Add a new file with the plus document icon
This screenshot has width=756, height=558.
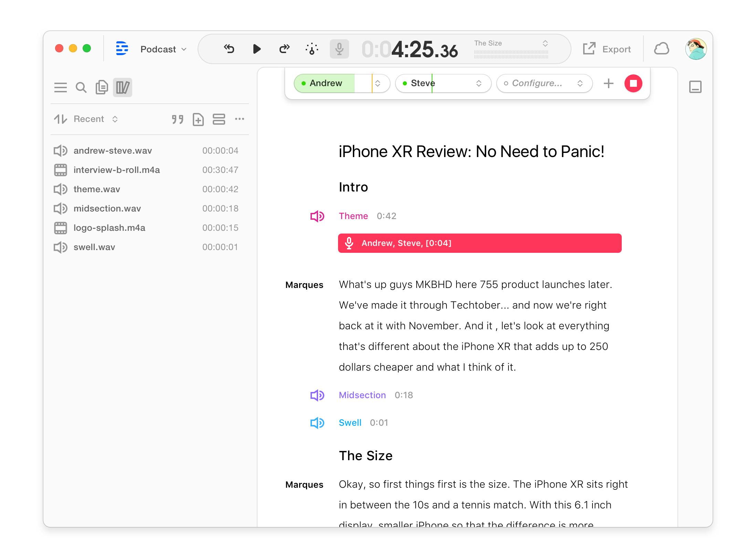click(x=198, y=119)
